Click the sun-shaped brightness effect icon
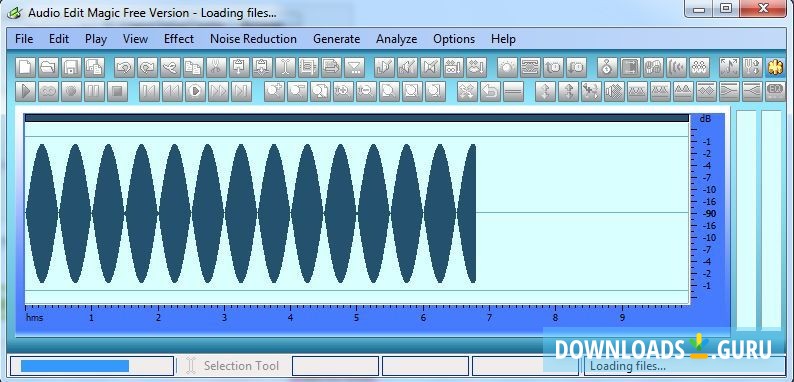Viewport: 794px width, 382px height. tap(507, 67)
